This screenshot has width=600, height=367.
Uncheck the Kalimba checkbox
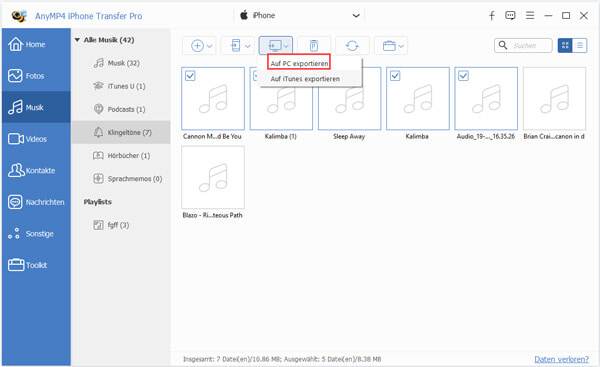click(x=395, y=76)
